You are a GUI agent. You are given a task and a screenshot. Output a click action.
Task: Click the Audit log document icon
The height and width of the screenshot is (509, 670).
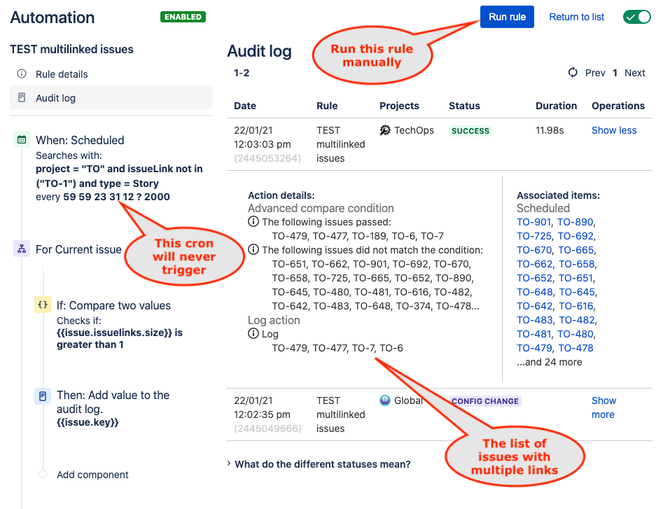[21, 97]
